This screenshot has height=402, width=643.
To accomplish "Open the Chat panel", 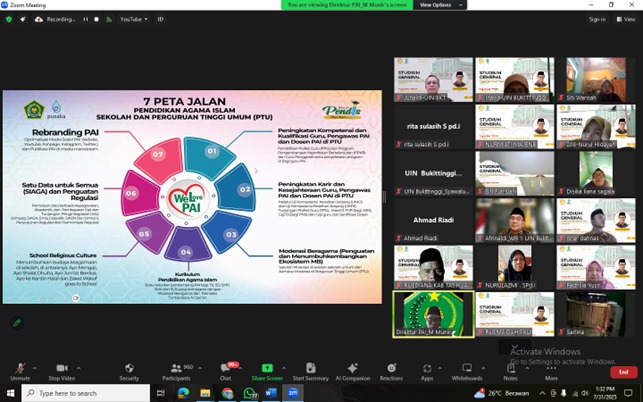I will (x=226, y=370).
